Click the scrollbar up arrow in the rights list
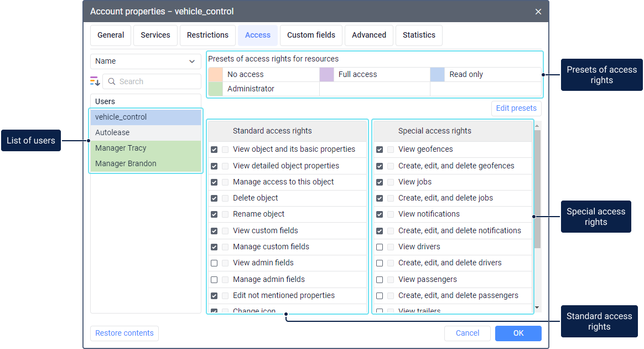This screenshot has height=349, width=644. 537,126
